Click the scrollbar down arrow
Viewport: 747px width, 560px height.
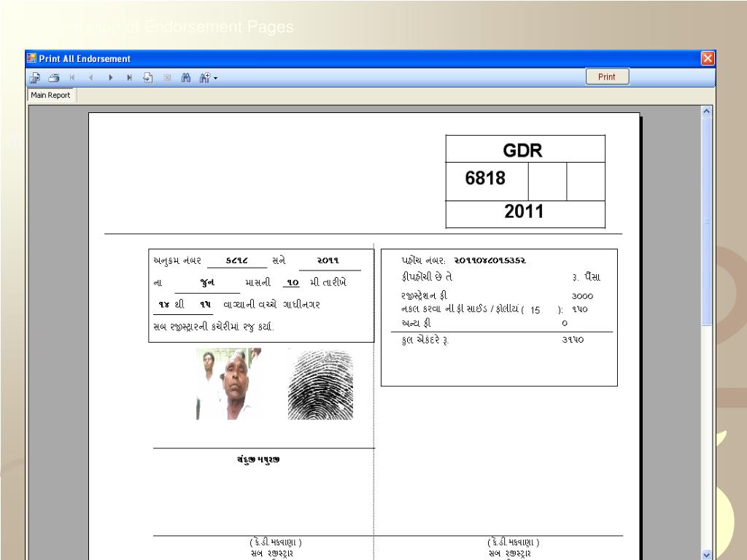click(x=706, y=555)
